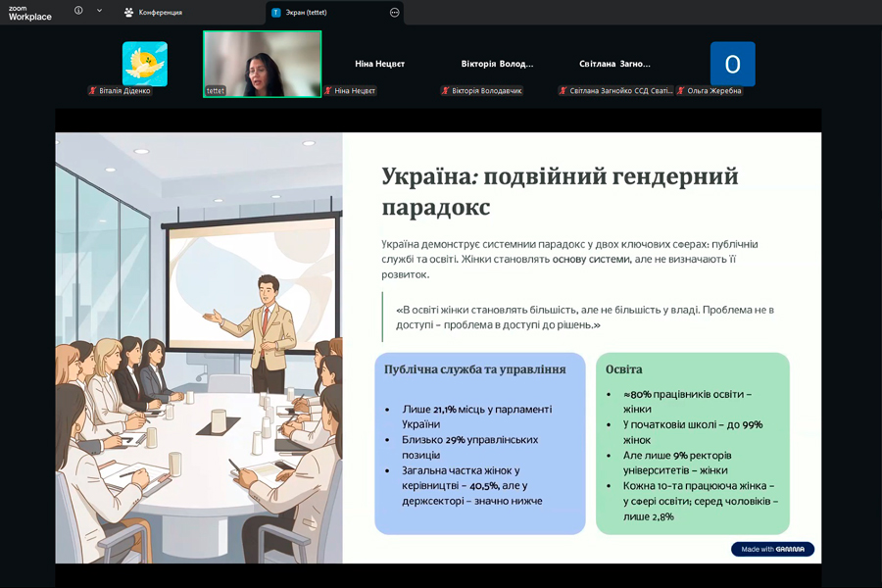Click the paragraph 'Україна демонструє системний парадокс'
The image size is (882, 588).
coord(569,260)
